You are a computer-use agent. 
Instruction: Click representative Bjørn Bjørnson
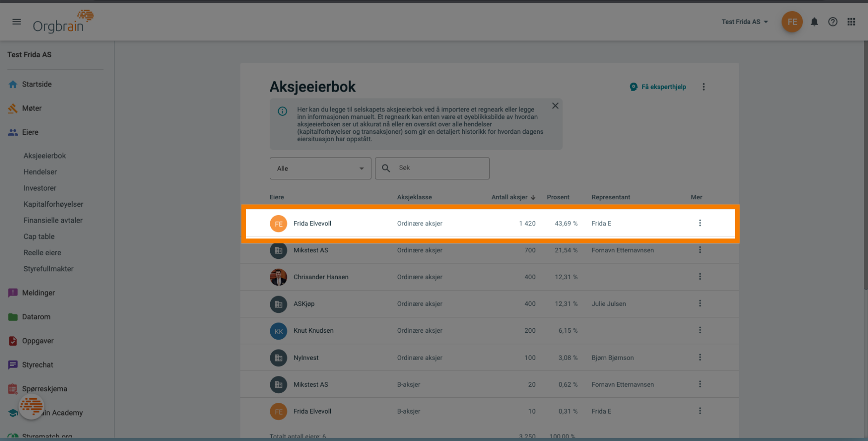click(613, 358)
